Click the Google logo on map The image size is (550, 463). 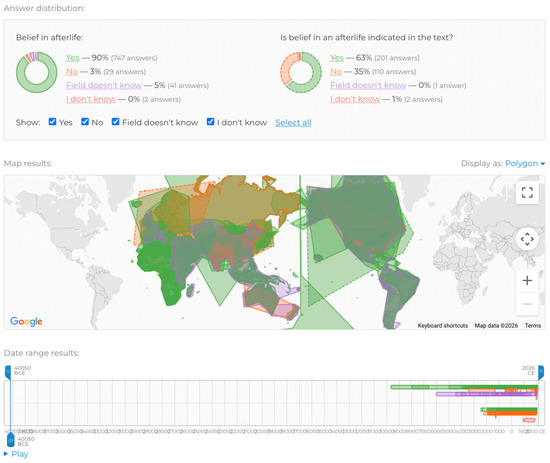[x=26, y=321]
